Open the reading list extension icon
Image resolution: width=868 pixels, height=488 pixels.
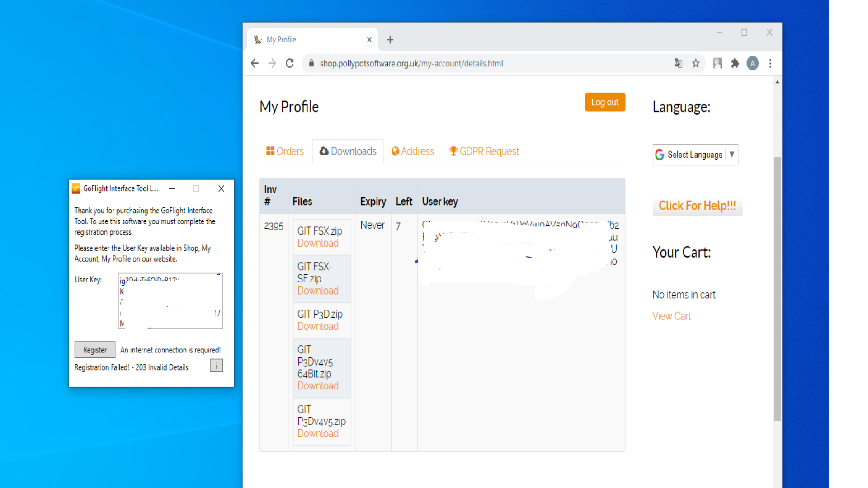tap(717, 63)
